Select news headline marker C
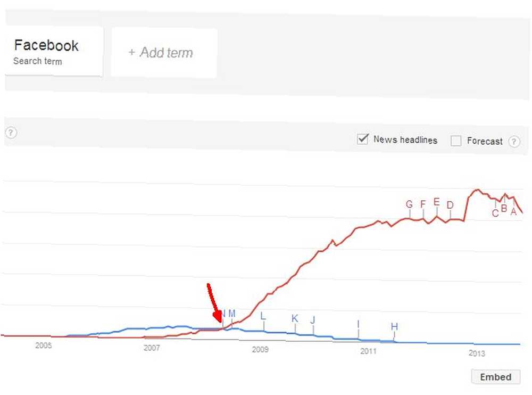 click(495, 213)
